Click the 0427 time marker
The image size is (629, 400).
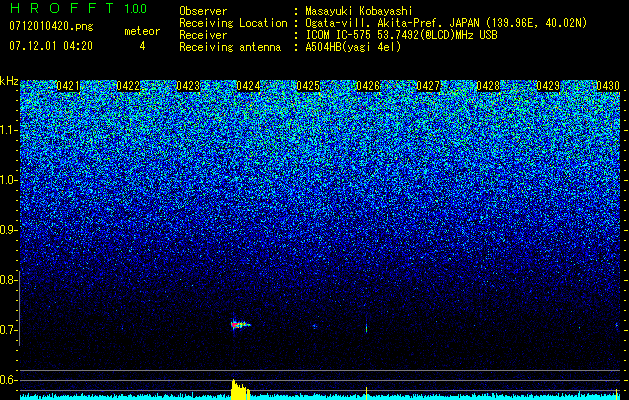428,86
